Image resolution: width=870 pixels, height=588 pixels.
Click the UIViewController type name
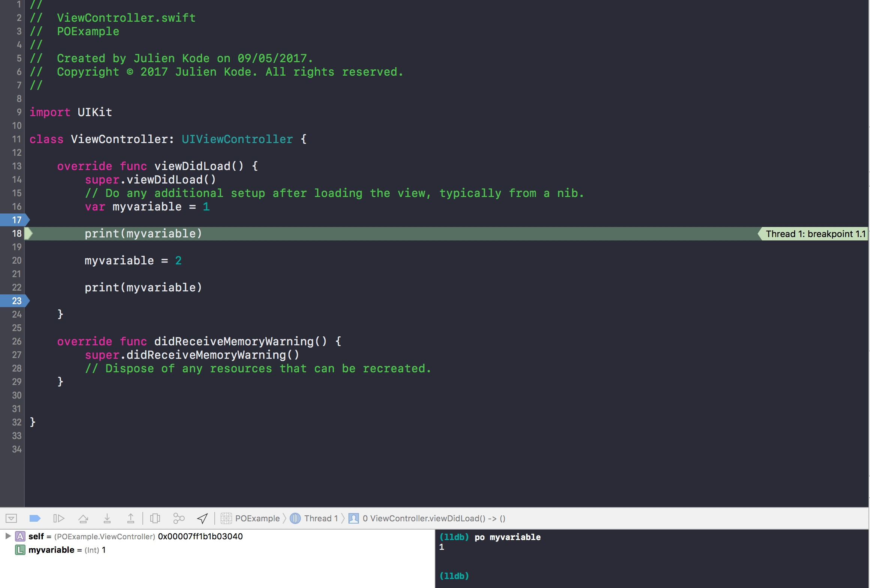(237, 139)
